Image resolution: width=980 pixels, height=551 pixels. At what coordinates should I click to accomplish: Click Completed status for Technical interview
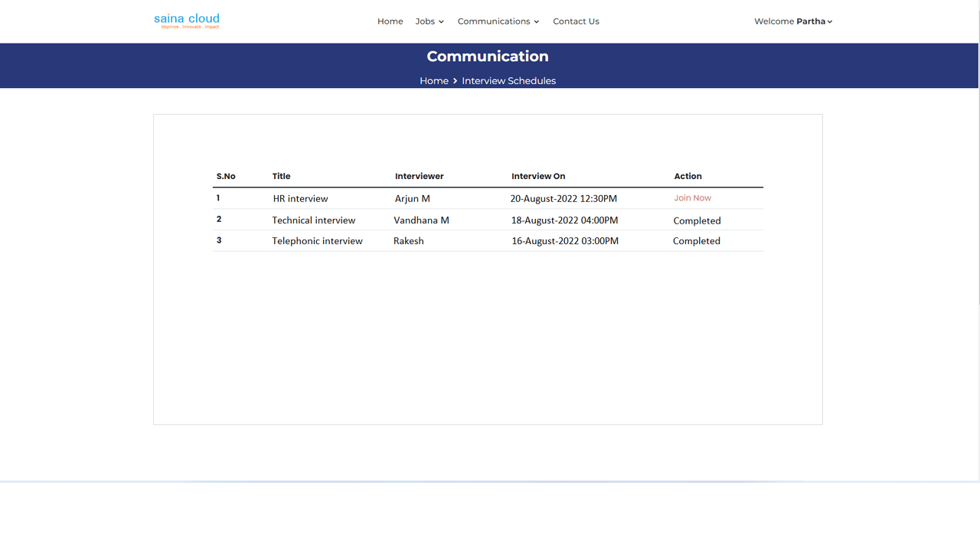[697, 221]
